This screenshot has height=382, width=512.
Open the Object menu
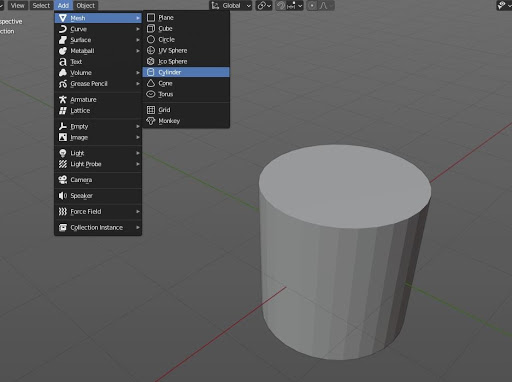click(86, 5)
